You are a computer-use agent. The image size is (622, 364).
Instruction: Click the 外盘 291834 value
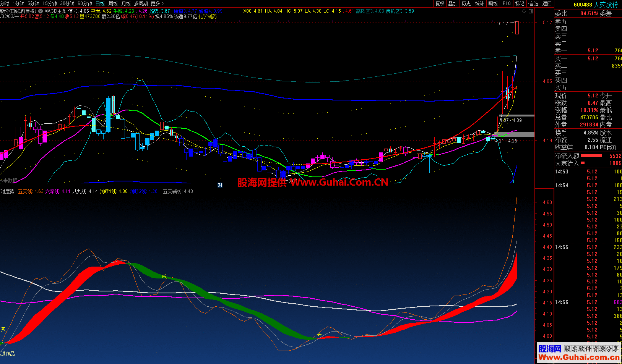tap(589, 125)
